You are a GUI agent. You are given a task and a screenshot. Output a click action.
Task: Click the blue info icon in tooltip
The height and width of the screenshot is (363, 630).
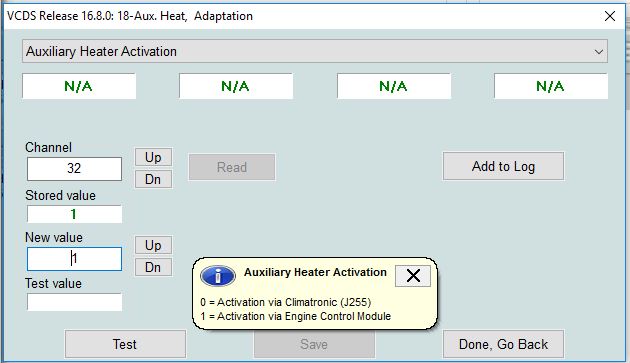pyautogui.click(x=217, y=276)
